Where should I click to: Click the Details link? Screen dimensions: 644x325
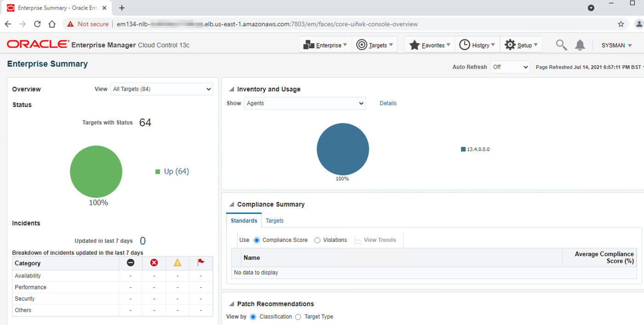coord(388,103)
